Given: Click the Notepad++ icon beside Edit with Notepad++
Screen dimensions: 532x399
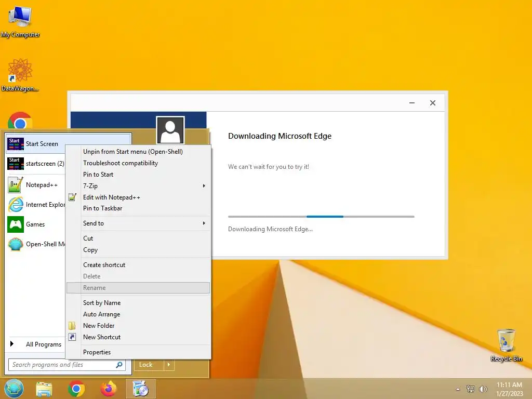Looking at the screenshot, I should (72, 197).
